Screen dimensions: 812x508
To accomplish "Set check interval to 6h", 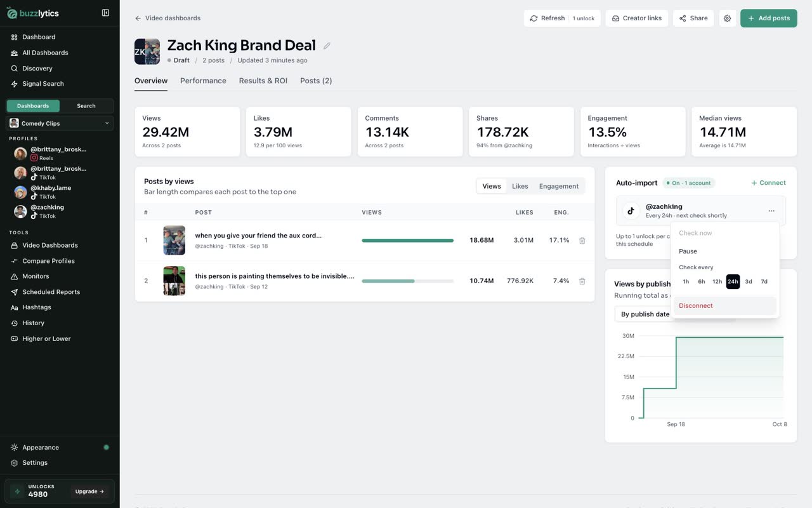I will (x=702, y=281).
